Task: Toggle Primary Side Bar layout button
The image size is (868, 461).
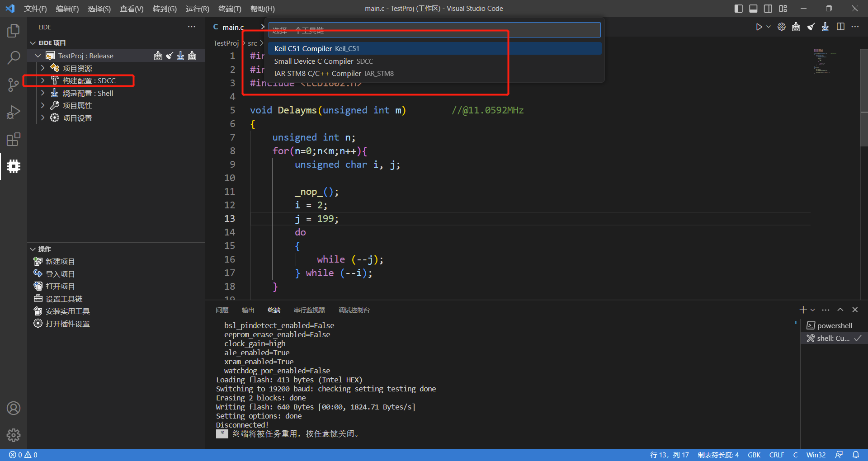Action: coord(739,9)
